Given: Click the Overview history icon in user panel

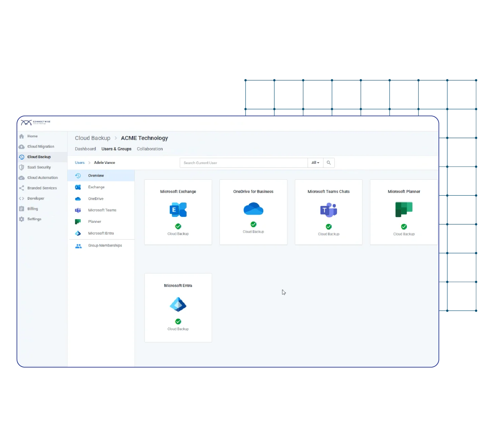Looking at the screenshot, I should (78, 176).
